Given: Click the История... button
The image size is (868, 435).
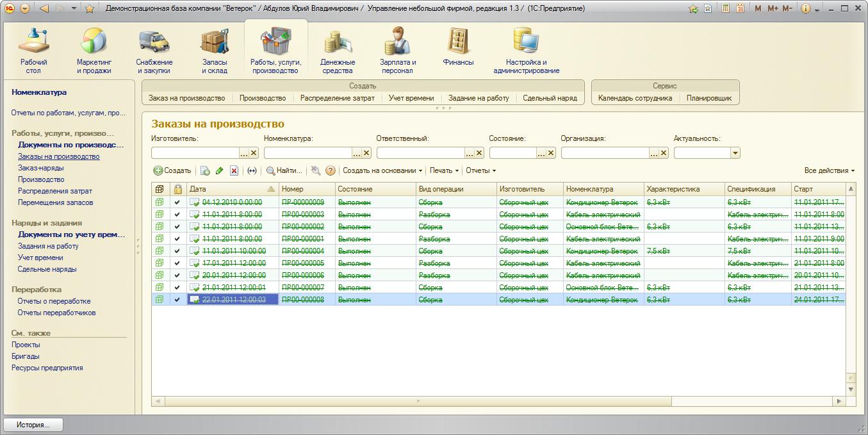Looking at the screenshot, I should click(34, 425).
